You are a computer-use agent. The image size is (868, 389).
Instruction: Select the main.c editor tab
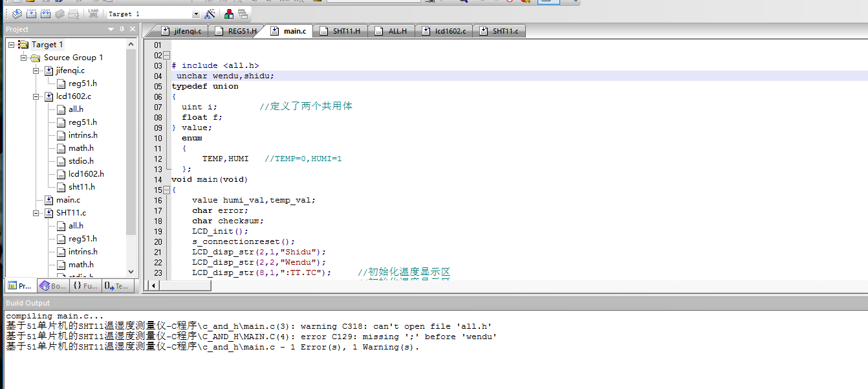coord(289,31)
